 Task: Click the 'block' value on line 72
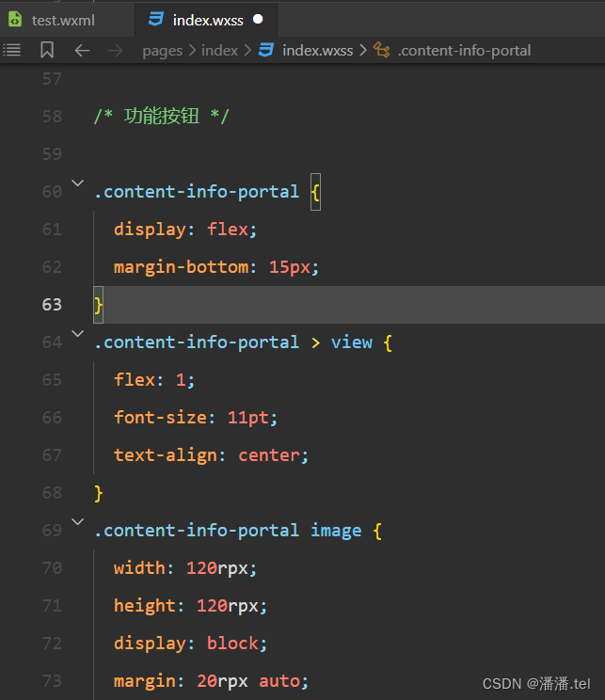[232, 644]
